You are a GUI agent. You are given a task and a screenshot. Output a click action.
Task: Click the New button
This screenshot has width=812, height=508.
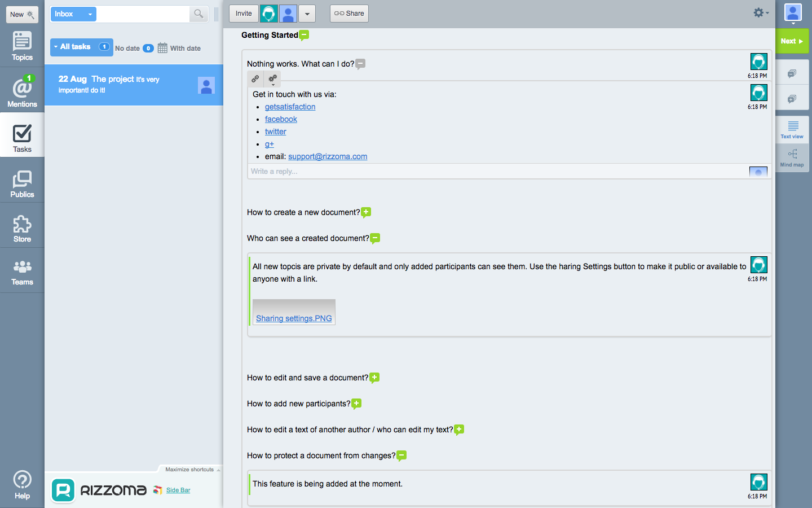22,15
